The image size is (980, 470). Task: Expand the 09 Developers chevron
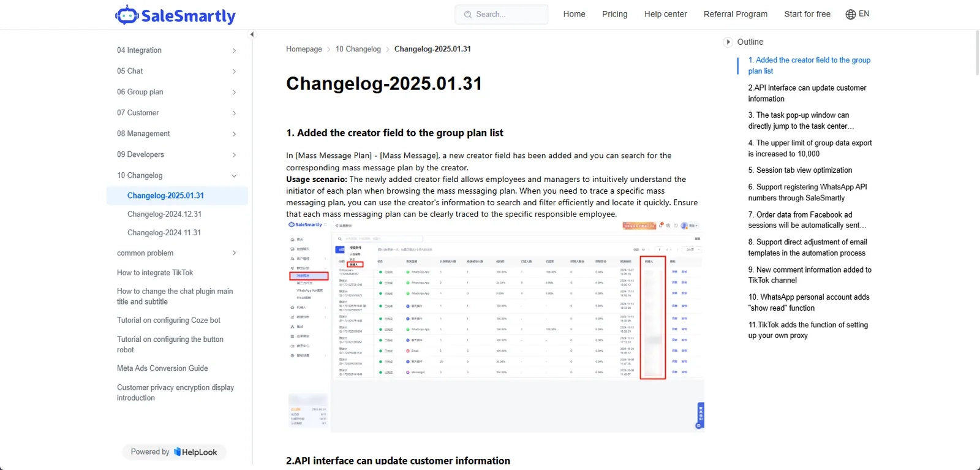(x=234, y=155)
